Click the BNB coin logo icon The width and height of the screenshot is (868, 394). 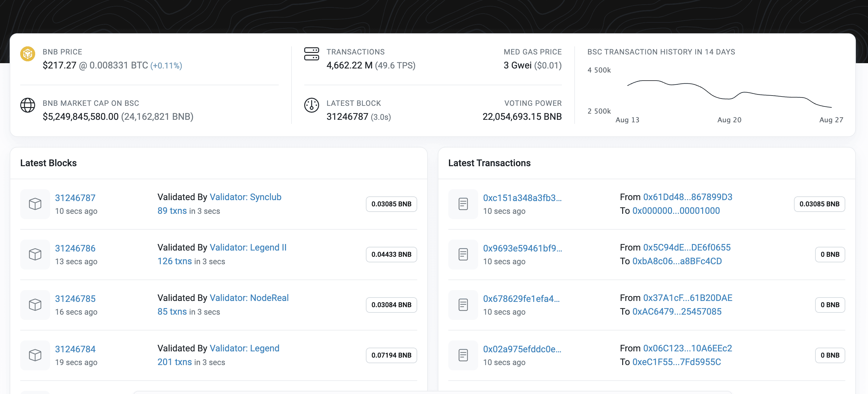[28, 54]
